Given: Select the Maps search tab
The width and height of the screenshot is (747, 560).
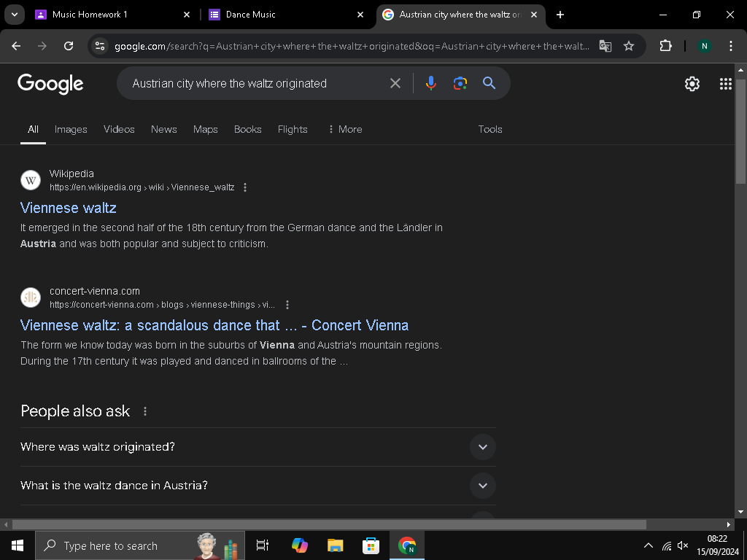Looking at the screenshot, I should click(205, 129).
